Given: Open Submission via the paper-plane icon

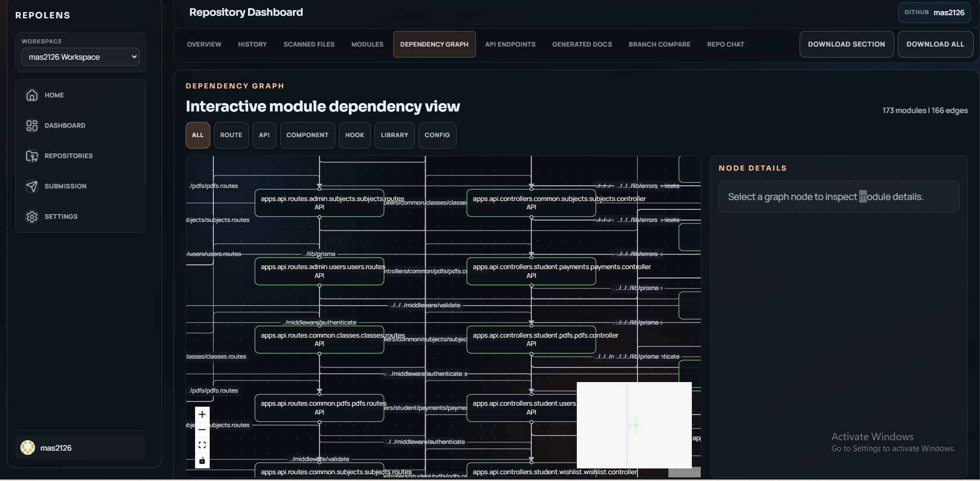Looking at the screenshot, I should (31, 186).
